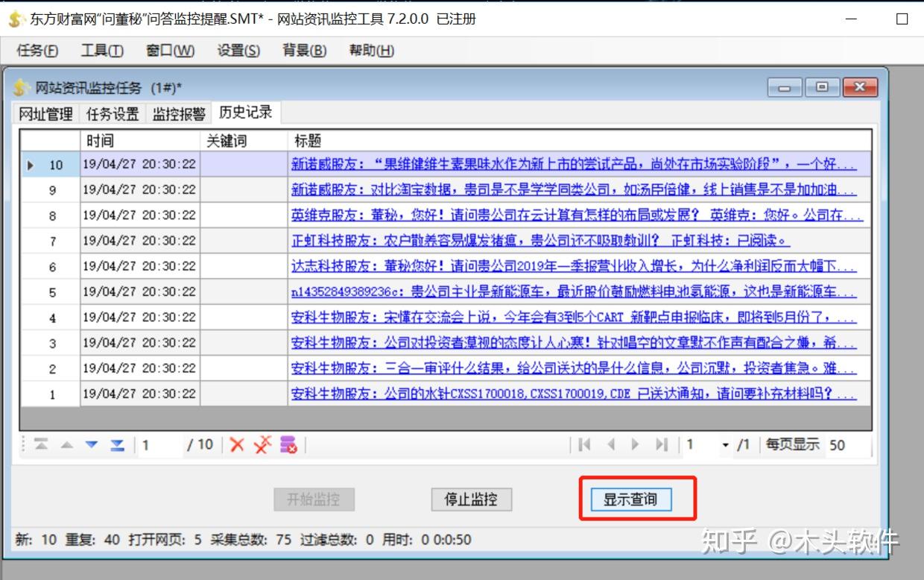Click the current record number field showing 1
The height and width of the screenshot is (580, 924).
click(160, 445)
